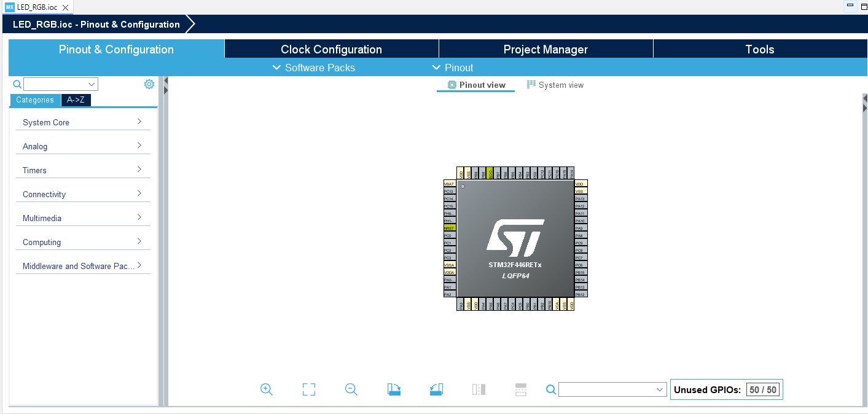Open the Tools tab
Screen dimensions: 868x414
point(760,49)
